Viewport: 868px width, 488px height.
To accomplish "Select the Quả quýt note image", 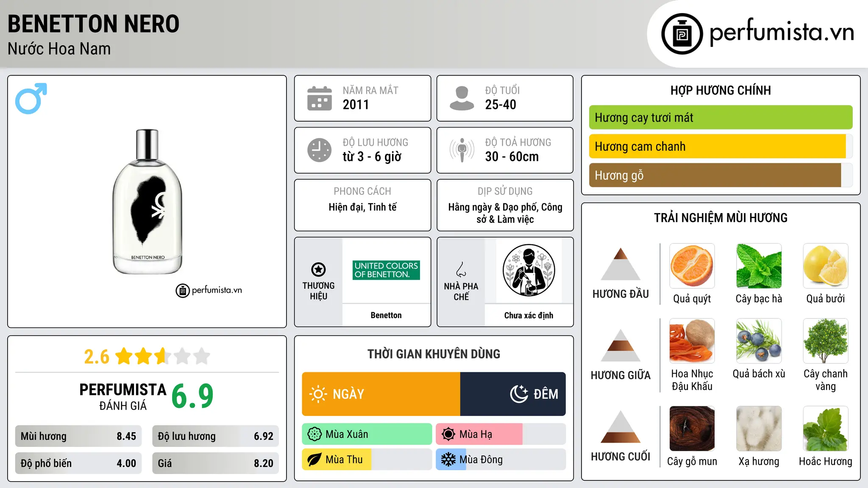I will click(692, 266).
